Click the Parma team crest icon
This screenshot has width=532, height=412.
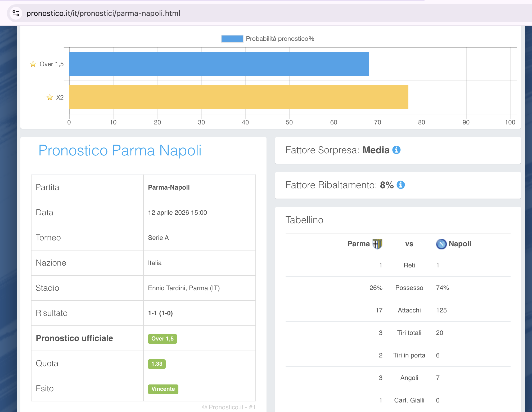377,244
